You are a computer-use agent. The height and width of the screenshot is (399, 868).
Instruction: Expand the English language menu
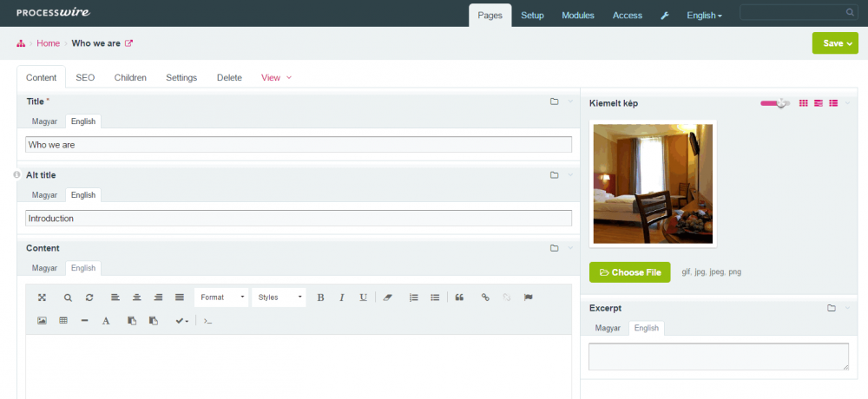pyautogui.click(x=704, y=16)
